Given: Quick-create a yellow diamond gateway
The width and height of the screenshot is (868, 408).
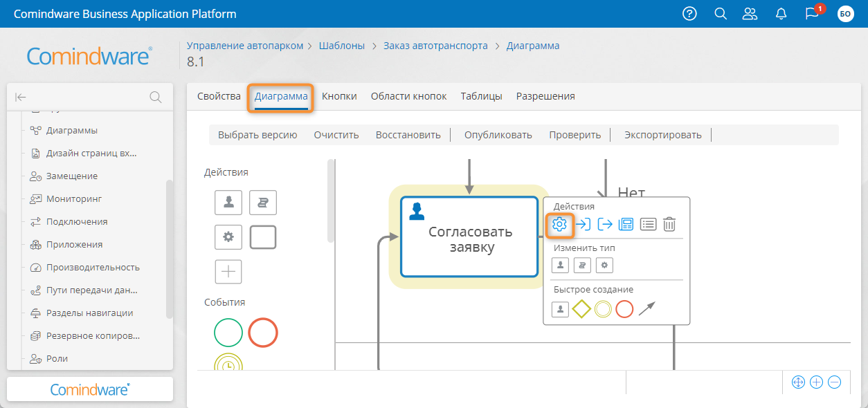Looking at the screenshot, I should pos(581,309).
